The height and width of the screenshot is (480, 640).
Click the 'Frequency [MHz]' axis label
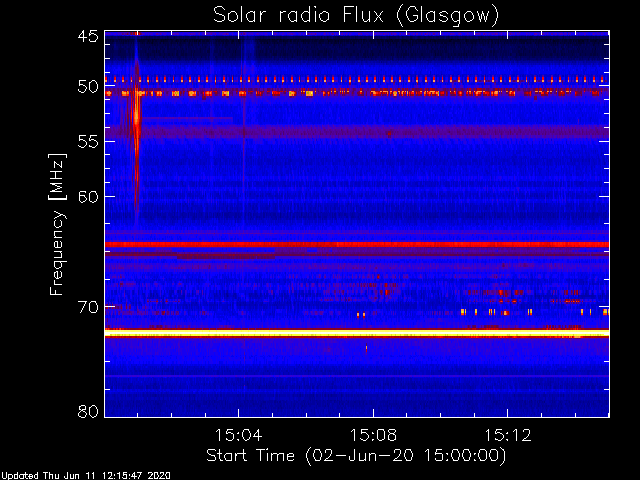(57, 224)
